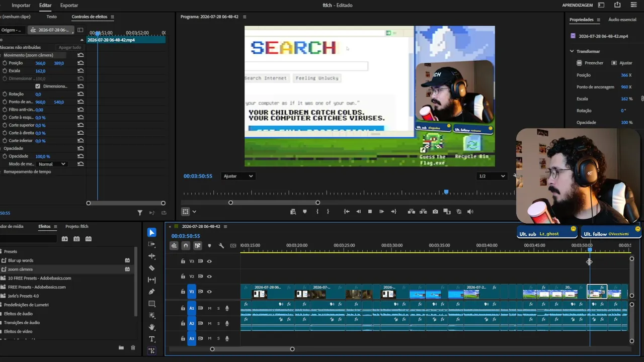Select the Slip tool
Viewport: 644px width, 362px height.
(152, 280)
